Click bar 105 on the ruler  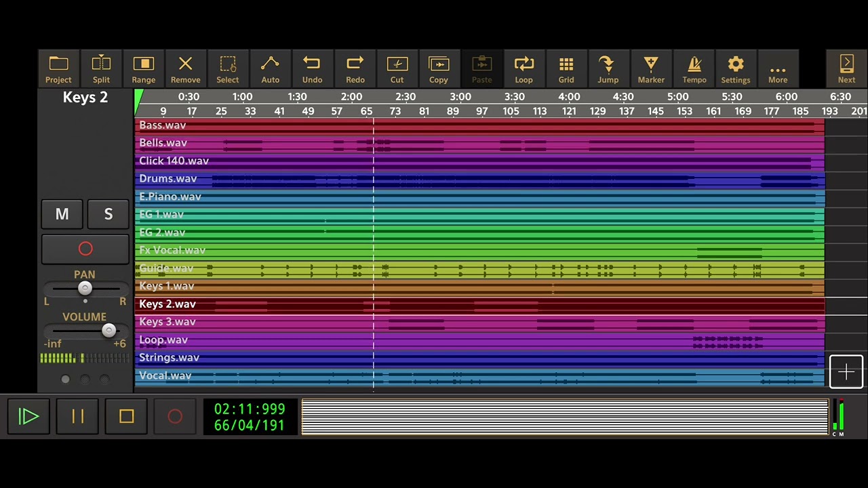(511, 111)
